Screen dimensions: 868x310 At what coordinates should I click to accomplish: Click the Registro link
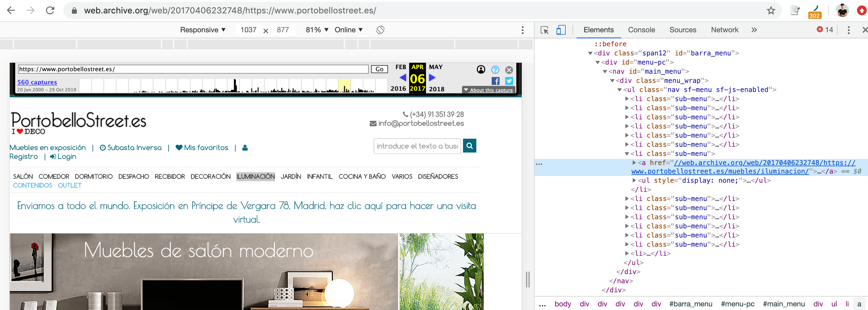point(23,157)
